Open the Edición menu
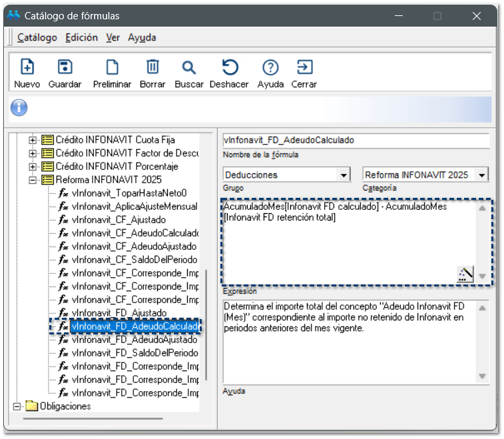 click(81, 37)
